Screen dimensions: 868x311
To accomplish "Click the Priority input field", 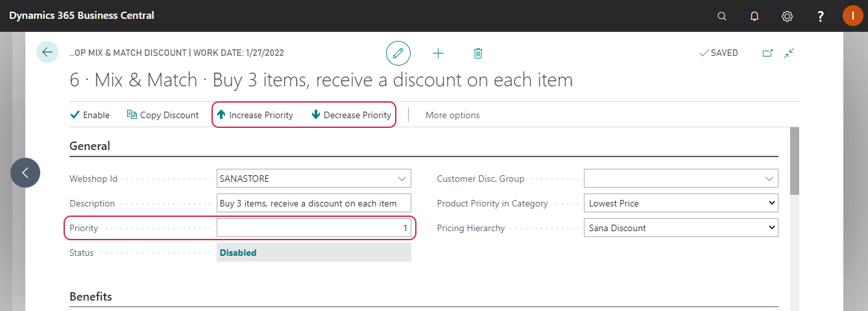I will point(314,228).
